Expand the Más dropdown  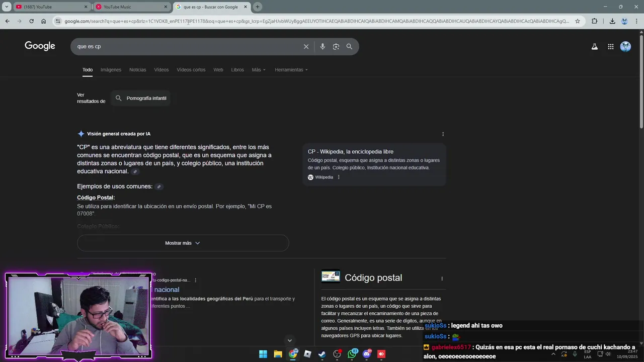[x=259, y=70]
